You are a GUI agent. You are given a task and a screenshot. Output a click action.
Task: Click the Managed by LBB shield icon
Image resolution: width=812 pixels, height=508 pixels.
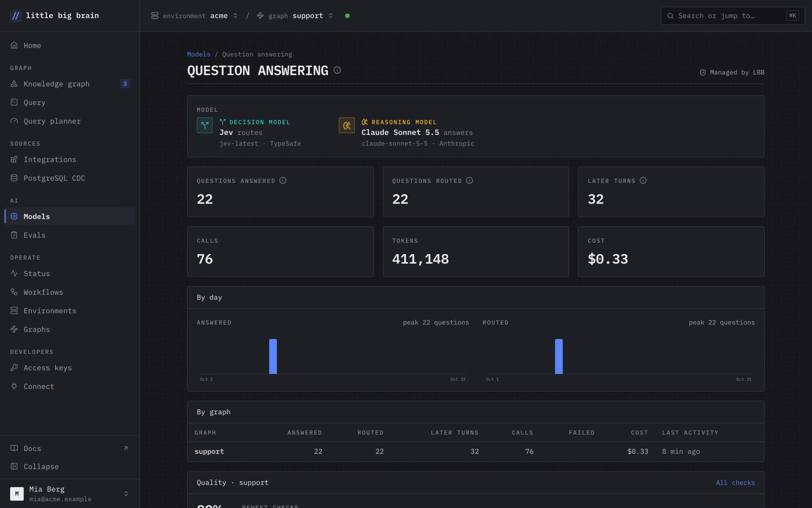pos(703,72)
